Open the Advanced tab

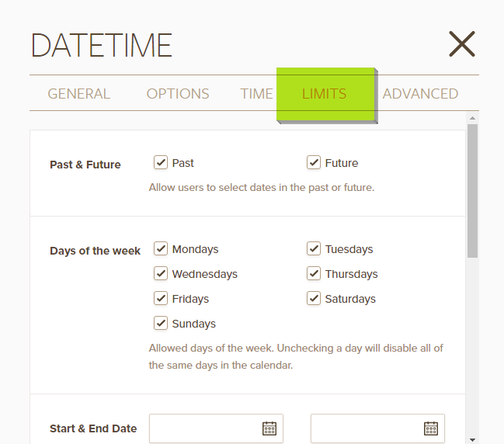[x=420, y=94]
